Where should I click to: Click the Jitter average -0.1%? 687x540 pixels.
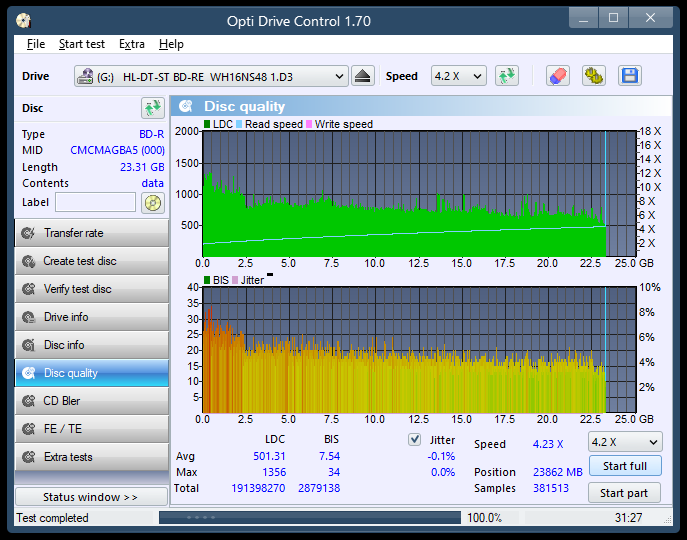[441, 456]
